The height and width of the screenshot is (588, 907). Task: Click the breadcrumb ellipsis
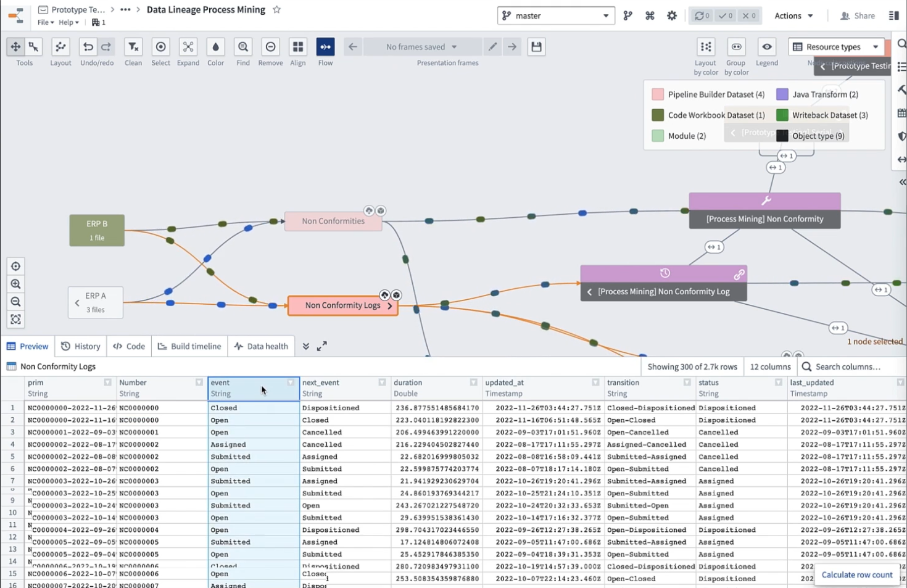(125, 10)
